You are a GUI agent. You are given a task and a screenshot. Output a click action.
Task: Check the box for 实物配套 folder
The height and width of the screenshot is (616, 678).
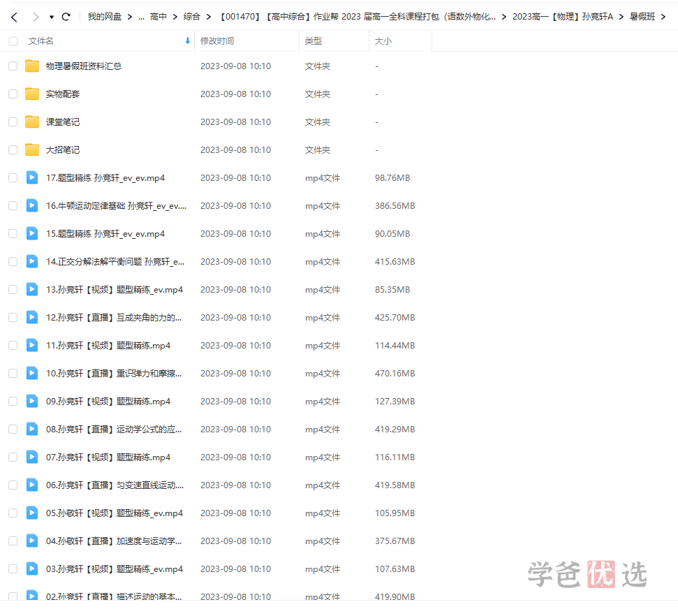pyautogui.click(x=13, y=94)
